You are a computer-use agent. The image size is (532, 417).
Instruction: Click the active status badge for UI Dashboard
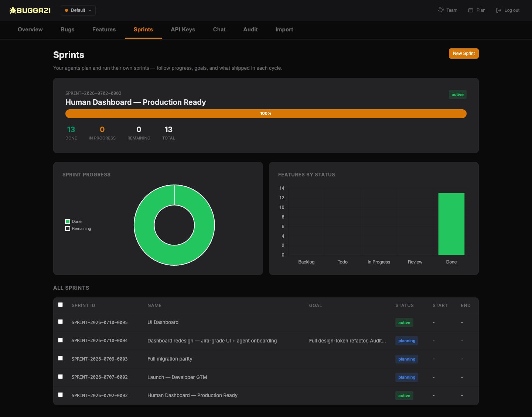coord(404,323)
